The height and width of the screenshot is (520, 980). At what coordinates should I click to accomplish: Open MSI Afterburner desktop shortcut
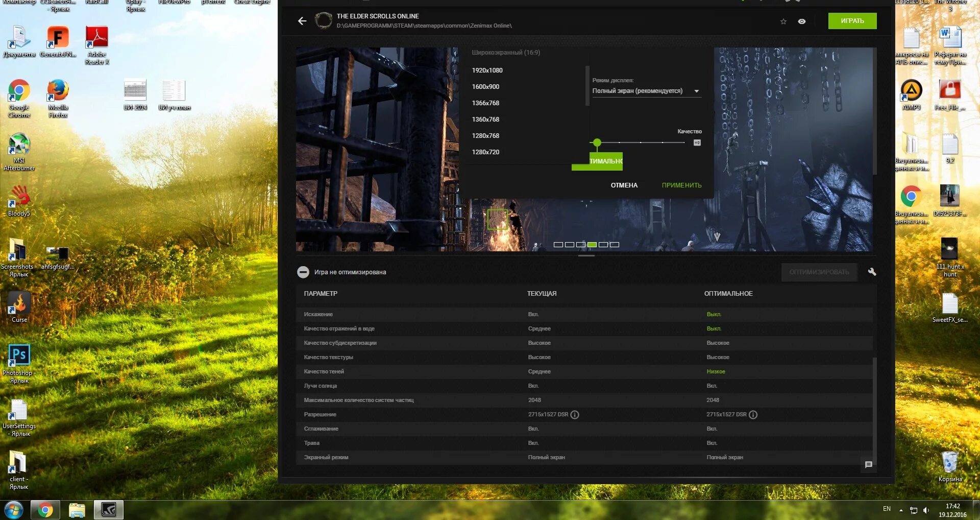tap(19, 152)
